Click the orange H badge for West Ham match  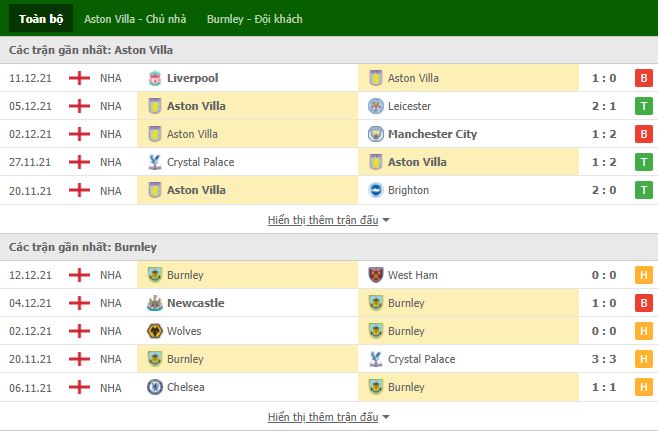(x=643, y=275)
